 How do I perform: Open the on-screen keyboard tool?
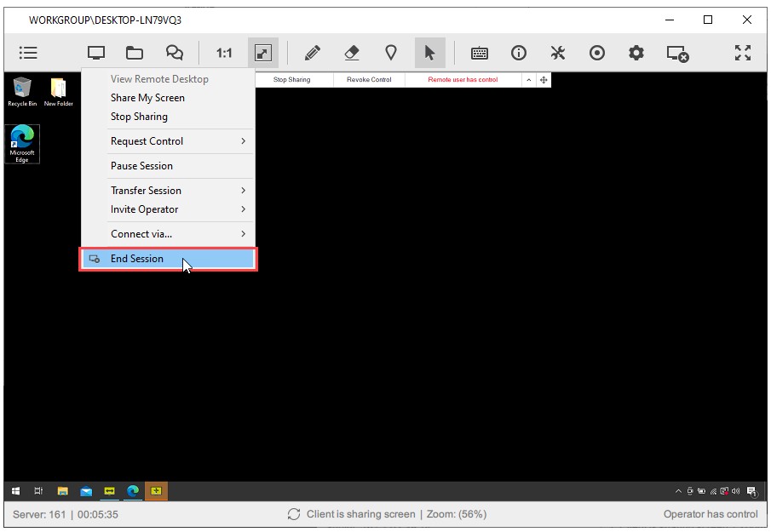click(x=478, y=52)
